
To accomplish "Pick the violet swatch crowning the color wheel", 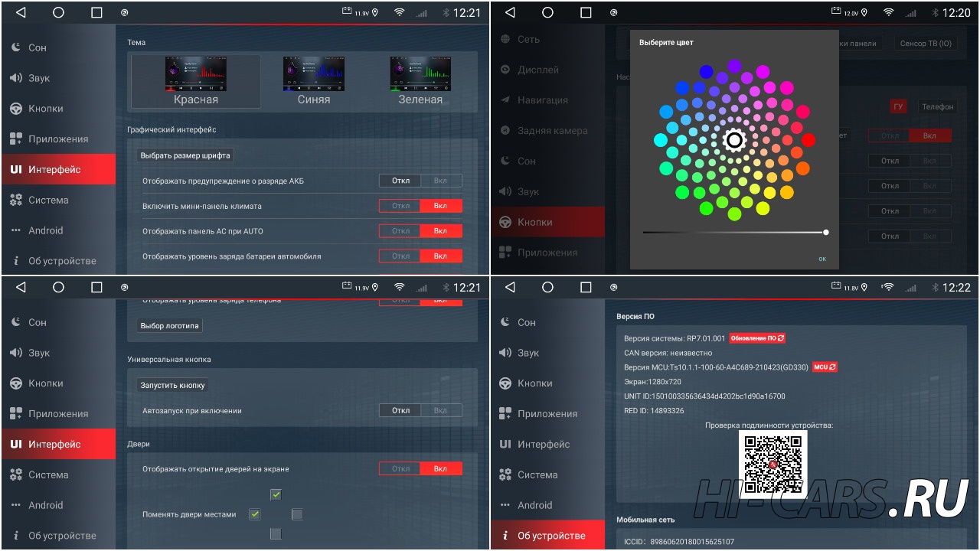I will (734, 67).
